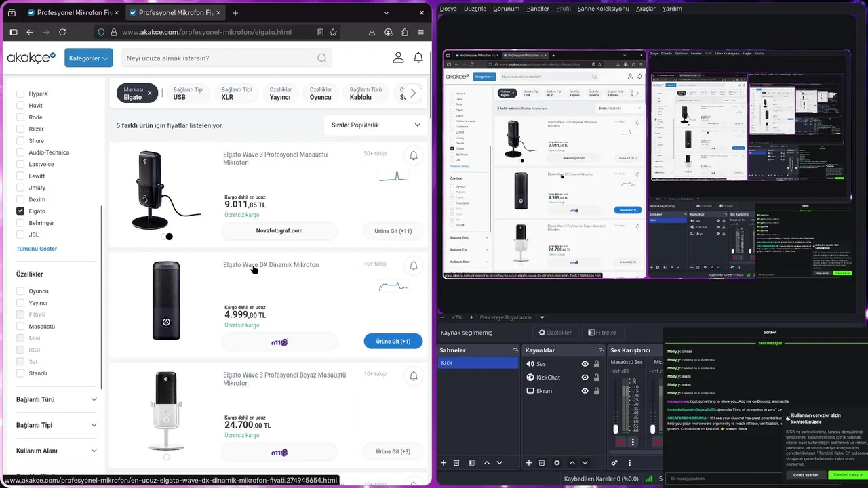Select the Kick scene in Sahneler

pyautogui.click(x=478, y=363)
